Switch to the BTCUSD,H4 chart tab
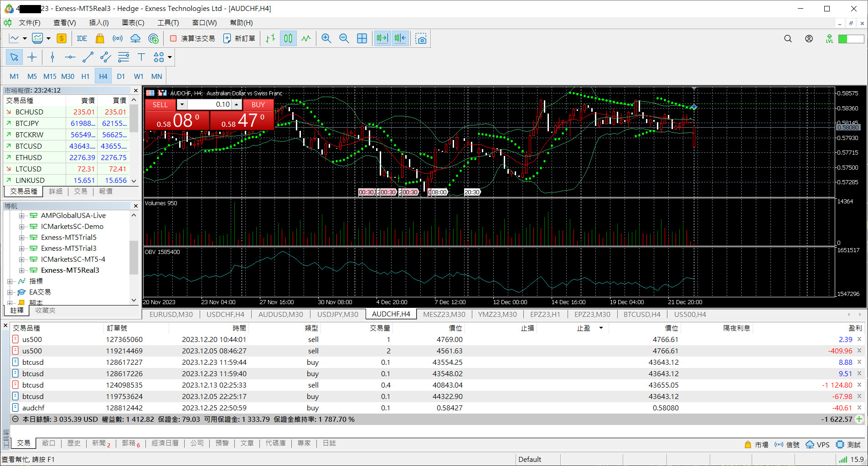The height and width of the screenshot is (466, 868). pyautogui.click(x=642, y=314)
